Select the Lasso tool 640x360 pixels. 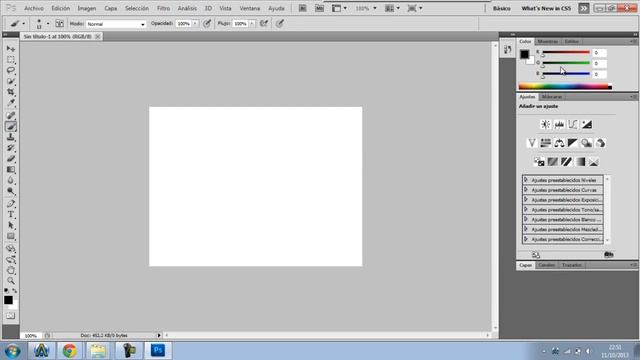11,70
